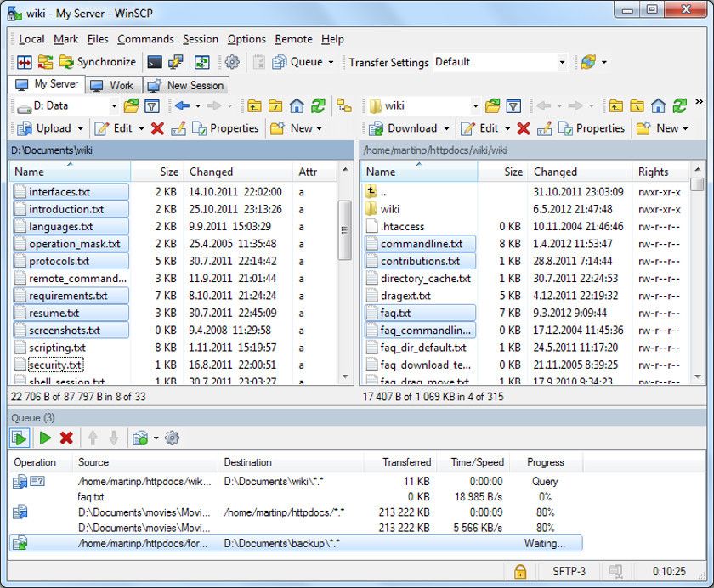Click the Upload button
Screen dimensions: 714x588
tap(44, 128)
